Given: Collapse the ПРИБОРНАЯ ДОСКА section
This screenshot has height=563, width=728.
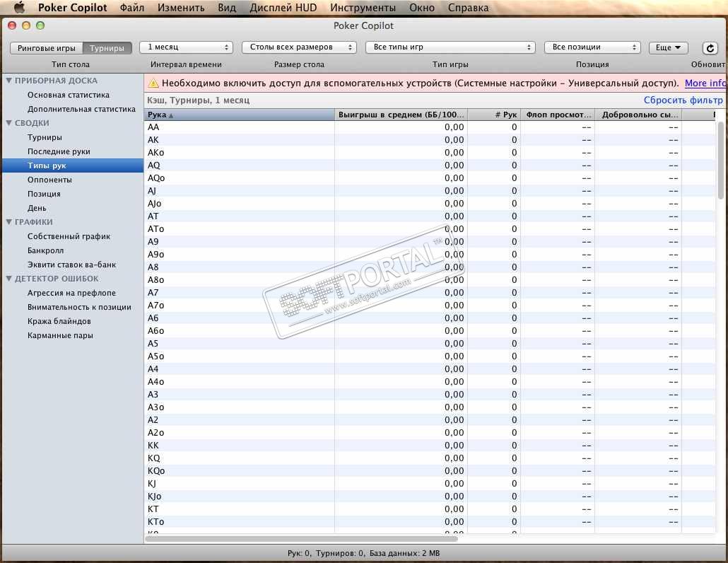Looking at the screenshot, I should [x=8, y=81].
